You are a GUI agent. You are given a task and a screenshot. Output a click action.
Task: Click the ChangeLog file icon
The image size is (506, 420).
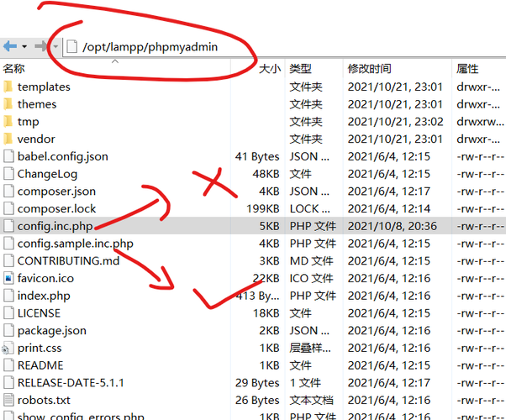pos(8,174)
